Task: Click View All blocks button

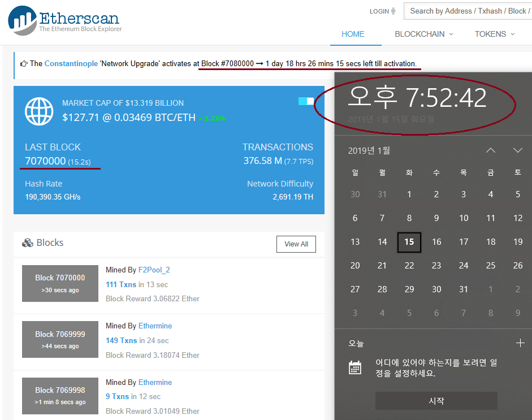Action: pos(296,244)
